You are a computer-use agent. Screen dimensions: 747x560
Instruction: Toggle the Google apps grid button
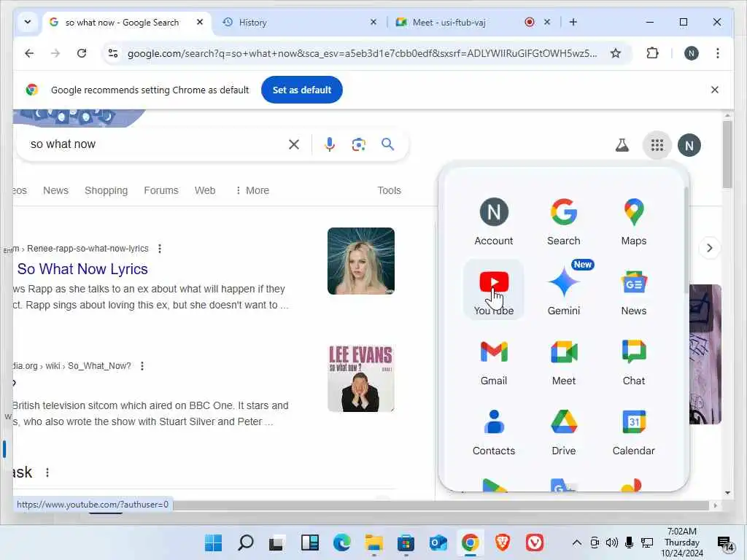click(657, 145)
